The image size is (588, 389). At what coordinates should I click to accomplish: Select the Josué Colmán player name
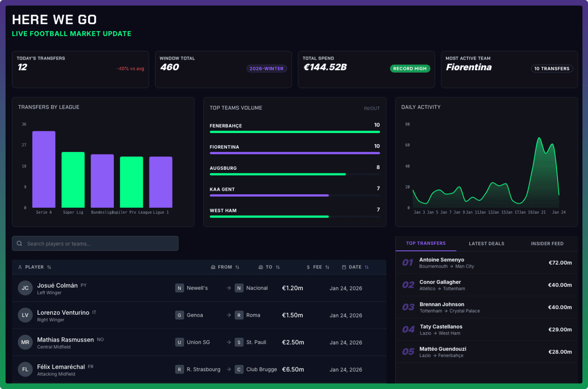pos(57,286)
